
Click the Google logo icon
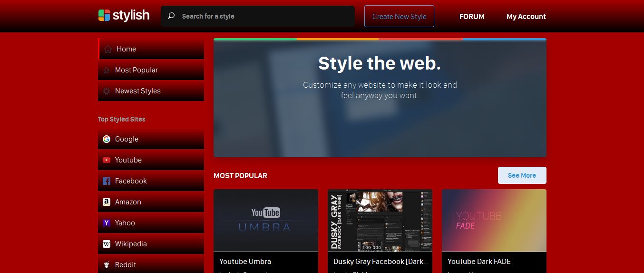(x=107, y=139)
